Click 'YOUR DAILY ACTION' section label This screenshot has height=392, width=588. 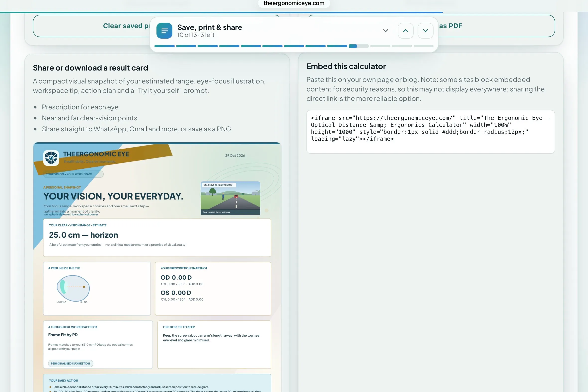point(64,380)
